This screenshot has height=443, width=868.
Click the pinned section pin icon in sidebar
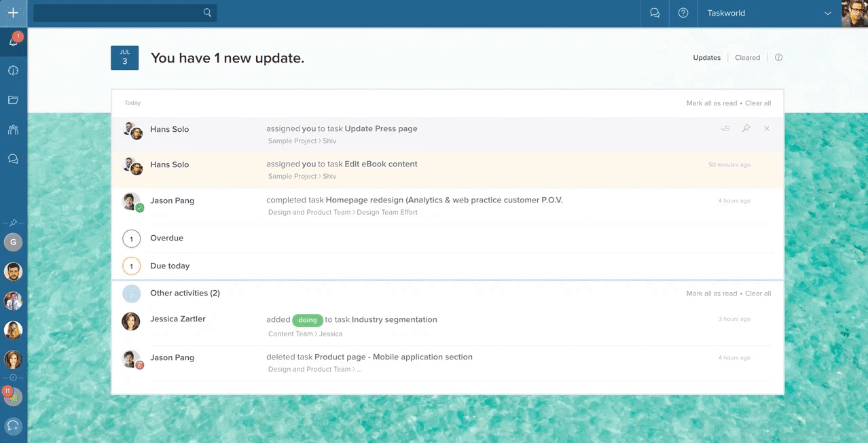click(x=13, y=223)
